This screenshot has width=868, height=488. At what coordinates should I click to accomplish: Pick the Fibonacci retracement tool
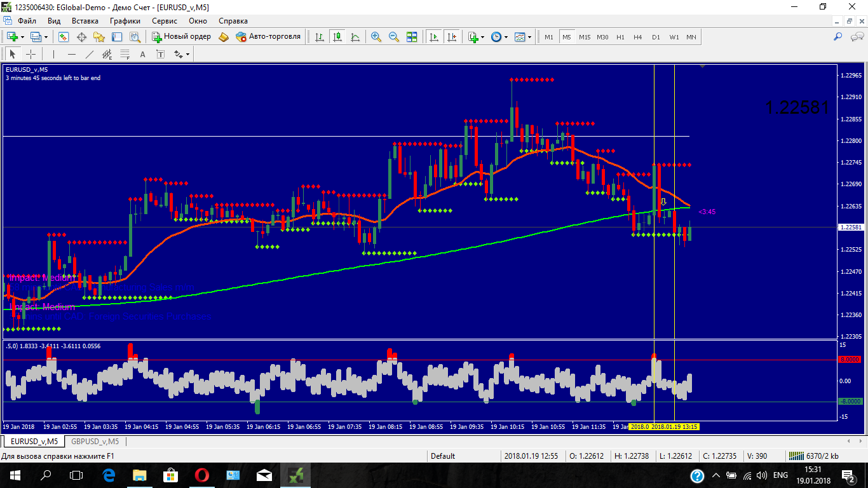[125, 54]
